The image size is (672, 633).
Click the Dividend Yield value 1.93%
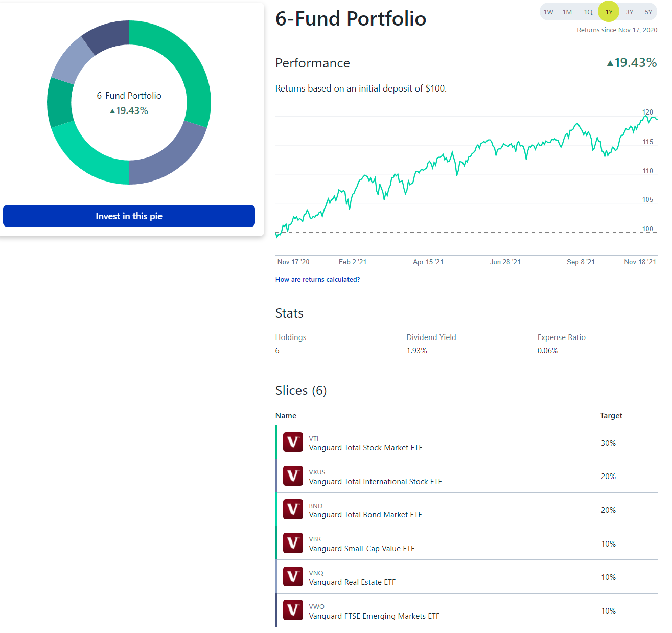tap(416, 351)
